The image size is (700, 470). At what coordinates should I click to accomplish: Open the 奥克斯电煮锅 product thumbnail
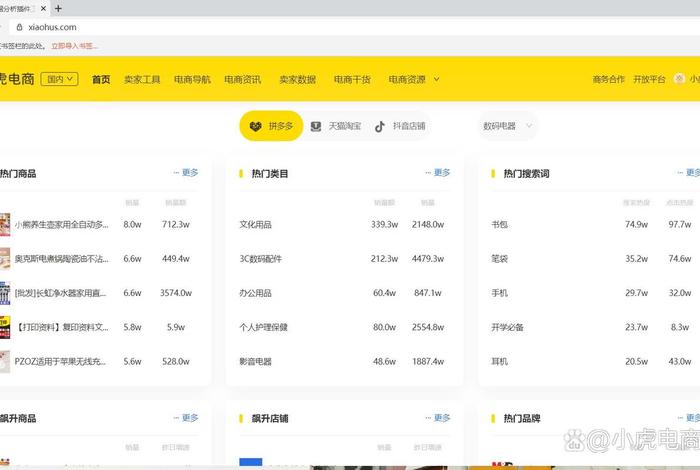coord(4,259)
